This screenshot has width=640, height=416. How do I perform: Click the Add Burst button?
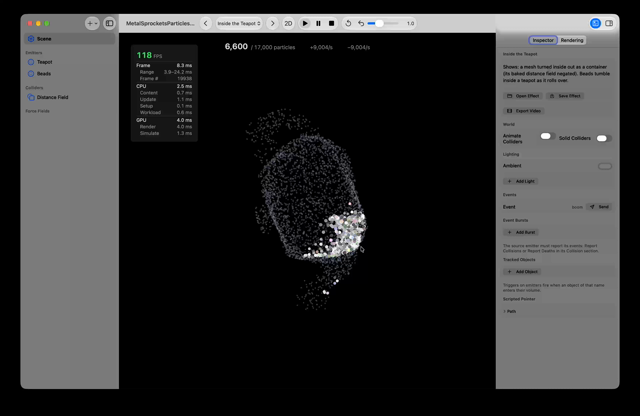pyautogui.click(x=521, y=232)
